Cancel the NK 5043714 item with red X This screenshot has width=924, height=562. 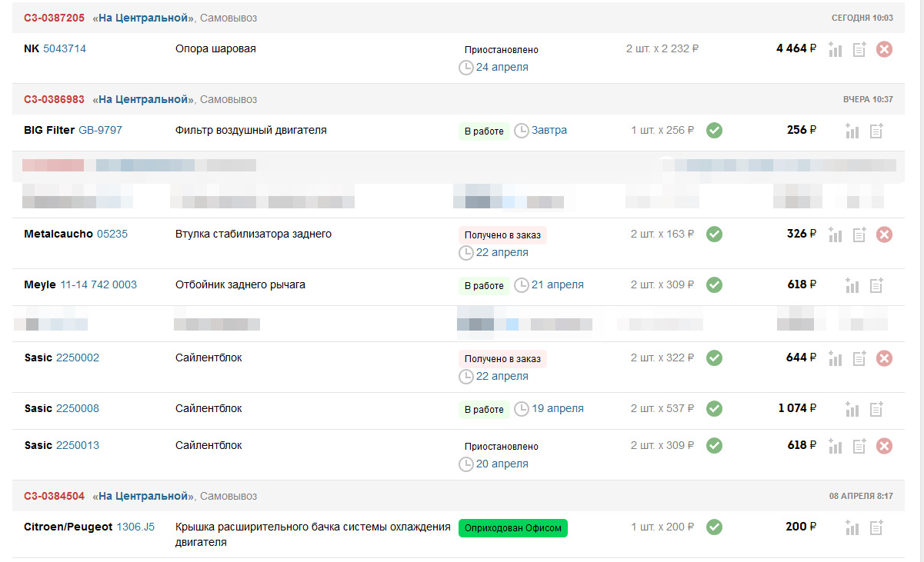point(885,49)
